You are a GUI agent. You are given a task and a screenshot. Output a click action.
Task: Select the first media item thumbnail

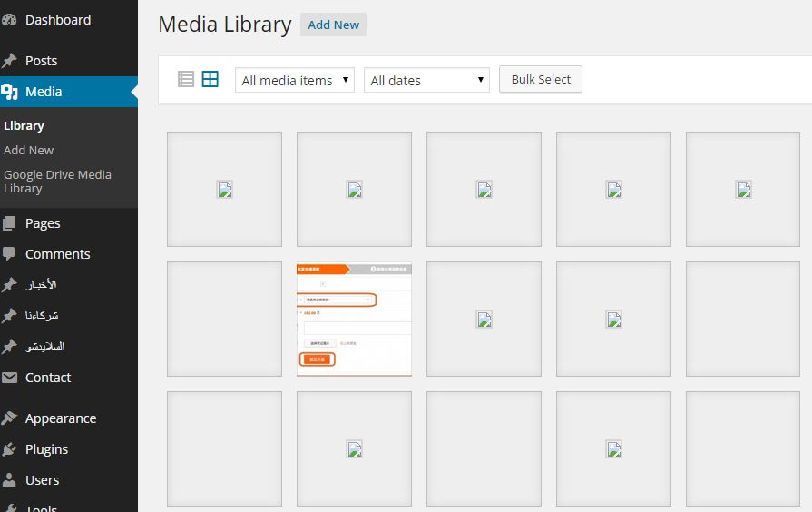(x=224, y=189)
